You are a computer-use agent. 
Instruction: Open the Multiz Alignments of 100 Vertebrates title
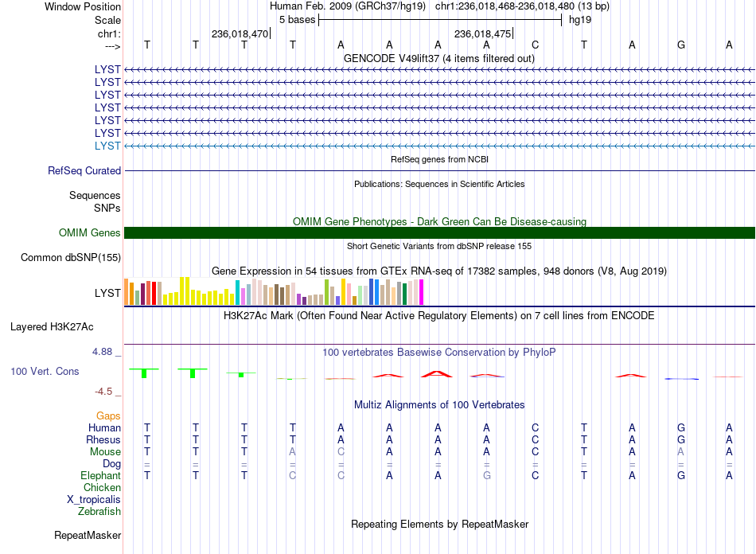pyautogui.click(x=439, y=404)
